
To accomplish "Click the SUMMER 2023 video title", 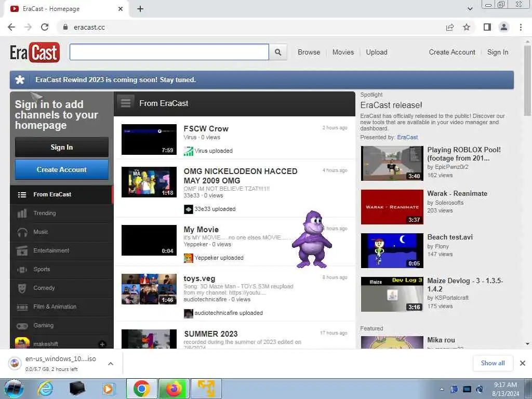I will 211,334.
